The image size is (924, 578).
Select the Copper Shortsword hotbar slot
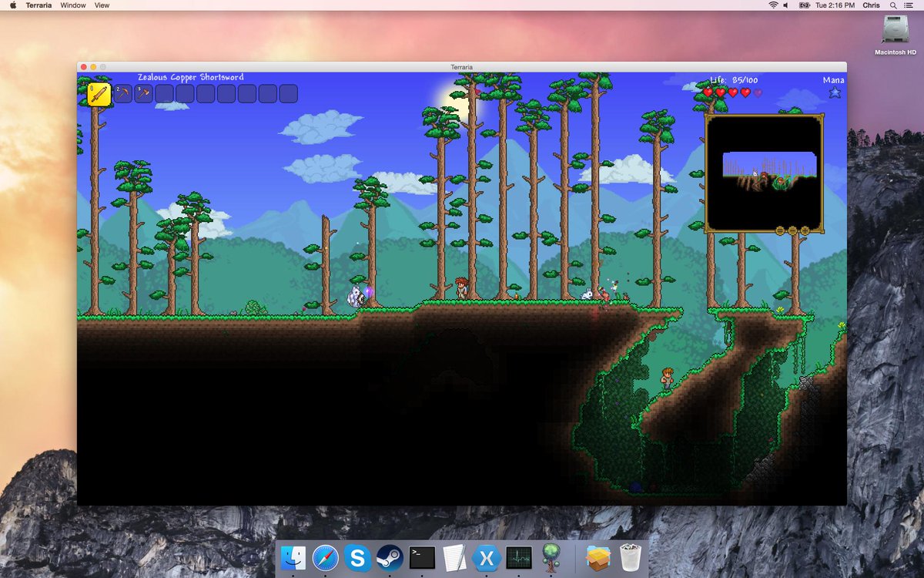point(99,95)
